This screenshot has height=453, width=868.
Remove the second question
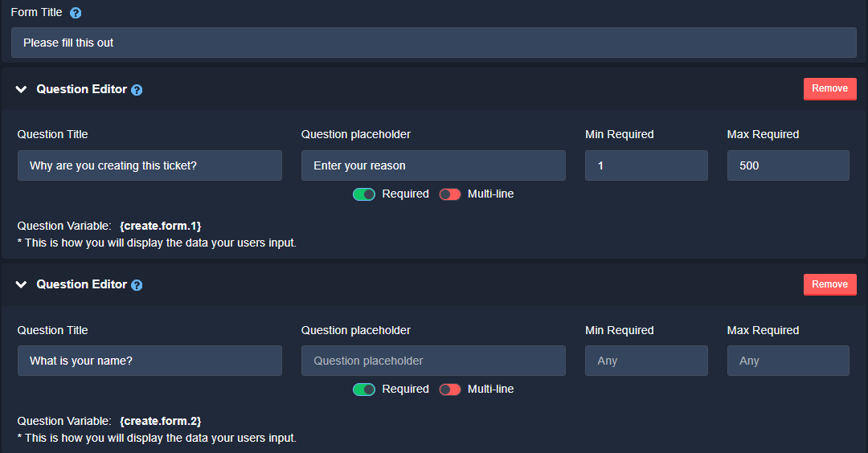pos(829,284)
